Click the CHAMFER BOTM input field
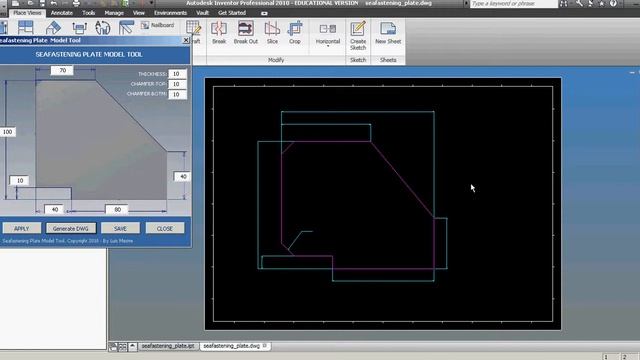Viewport: 640px width, 360px height. coord(177,94)
